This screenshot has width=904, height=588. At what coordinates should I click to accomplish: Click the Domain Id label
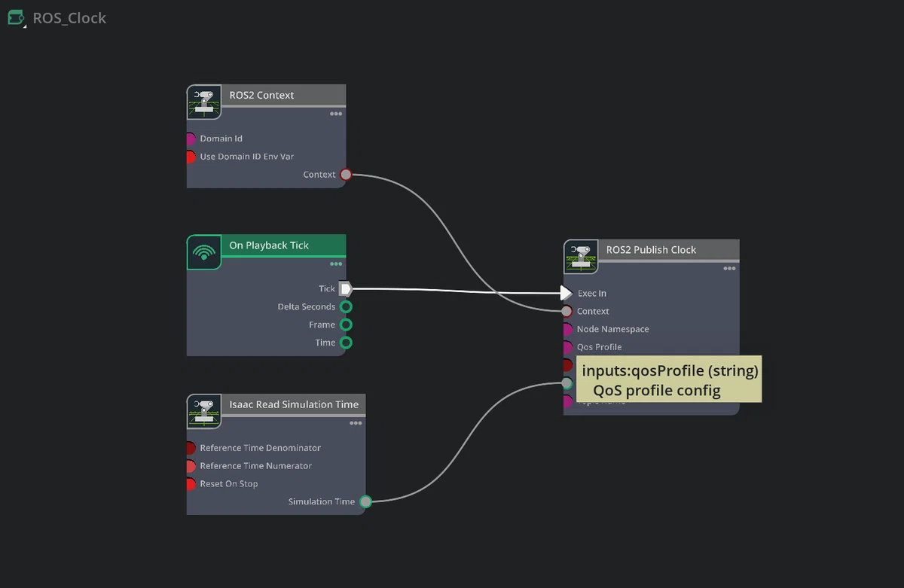[221, 139]
